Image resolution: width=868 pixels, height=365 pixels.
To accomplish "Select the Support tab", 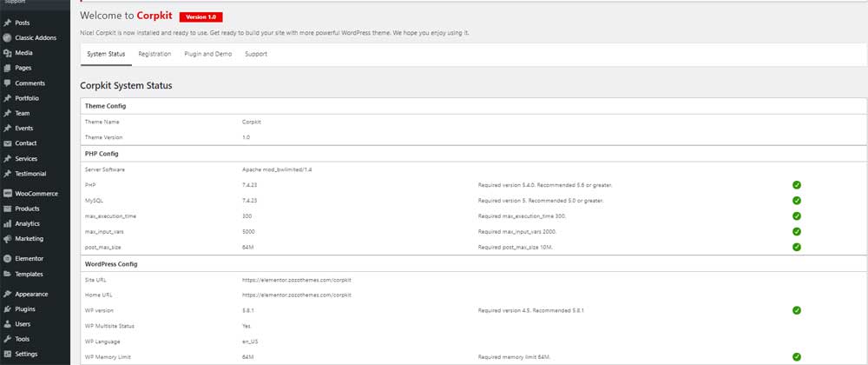I will click(x=256, y=54).
